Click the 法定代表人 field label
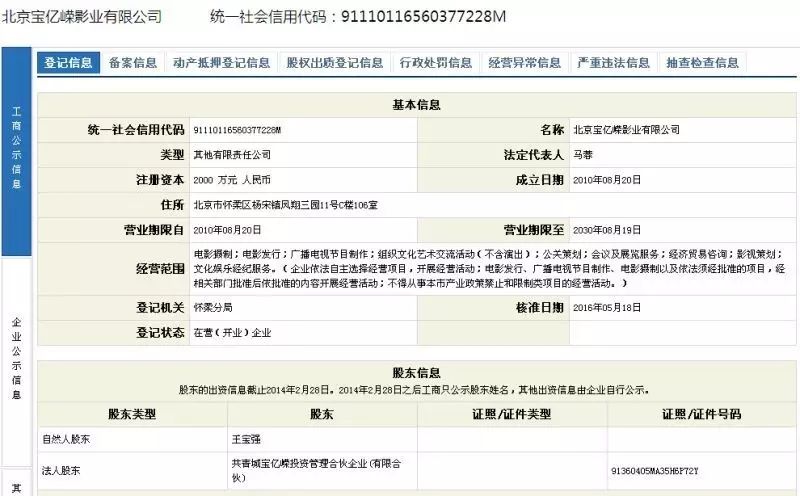The image size is (800, 496). click(534, 155)
